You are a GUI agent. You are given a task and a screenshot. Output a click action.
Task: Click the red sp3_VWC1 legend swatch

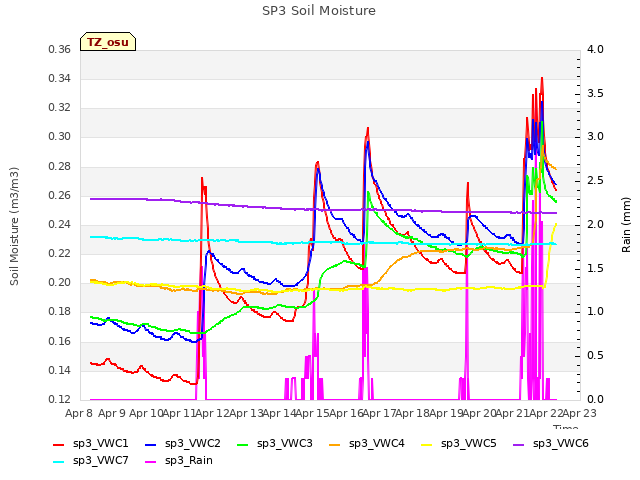59,444
